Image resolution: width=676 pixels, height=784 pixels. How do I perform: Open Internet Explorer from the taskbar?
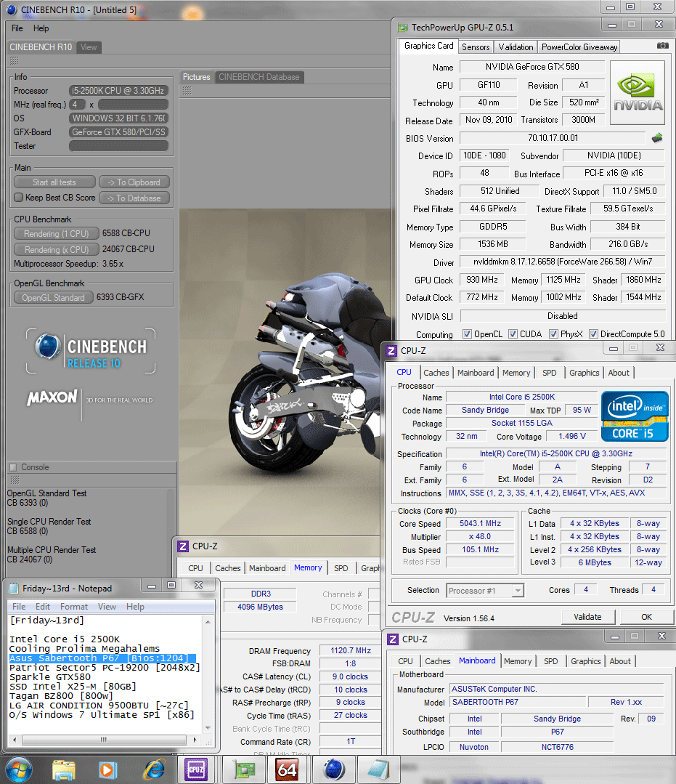pyautogui.click(x=154, y=770)
